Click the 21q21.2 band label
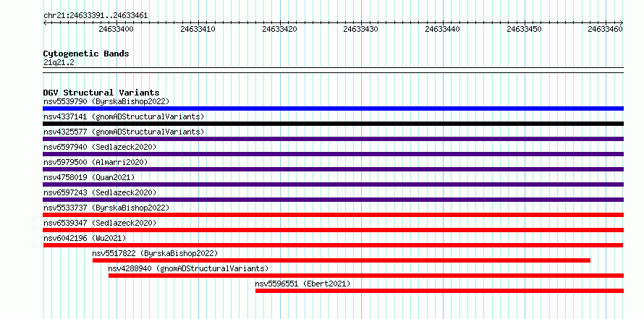Viewport: 644px width, 319px height. click(59, 63)
